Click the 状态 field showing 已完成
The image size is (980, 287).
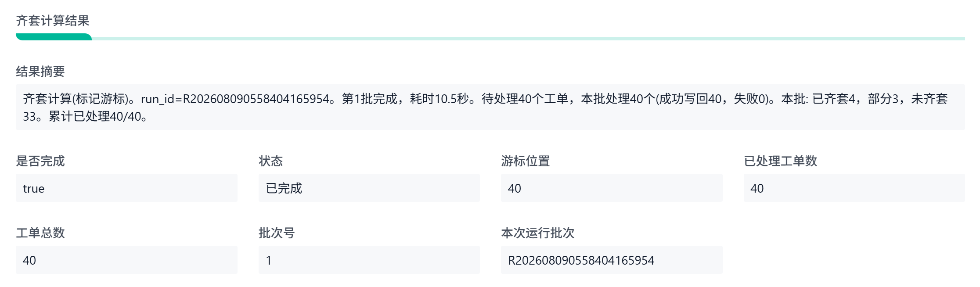pos(369,188)
